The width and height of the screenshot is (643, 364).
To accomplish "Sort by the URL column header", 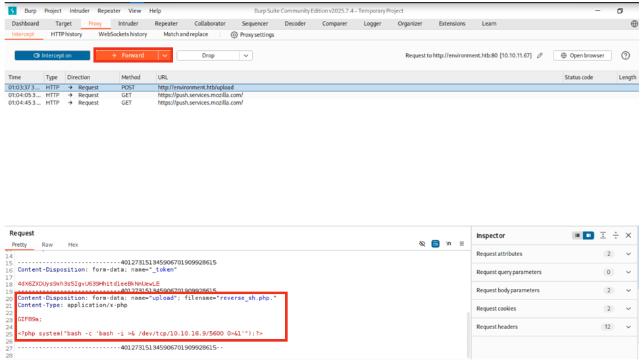I will (x=359, y=77).
